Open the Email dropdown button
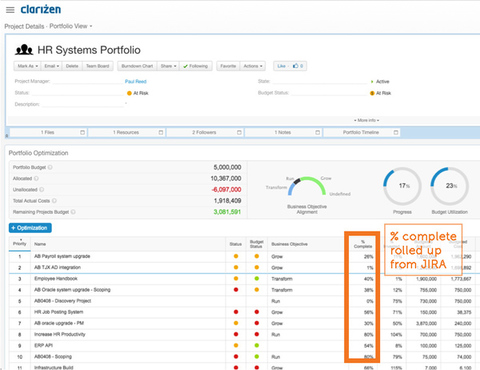The image size is (480, 370). coord(52,66)
